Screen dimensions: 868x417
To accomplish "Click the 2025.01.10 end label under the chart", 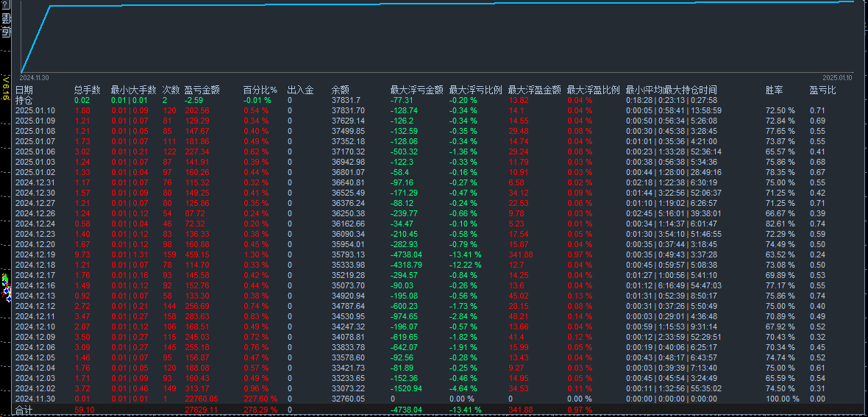I will point(837,77).
